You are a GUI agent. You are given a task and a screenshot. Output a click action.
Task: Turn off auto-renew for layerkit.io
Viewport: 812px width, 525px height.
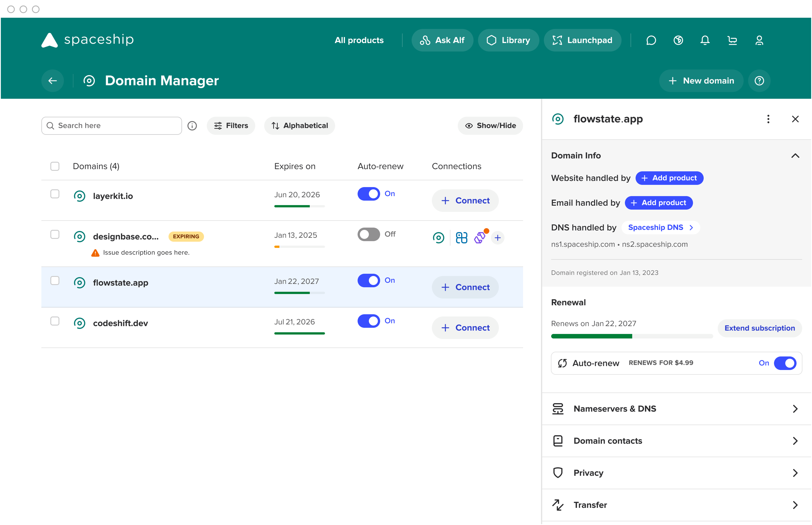tap(369, 194)
